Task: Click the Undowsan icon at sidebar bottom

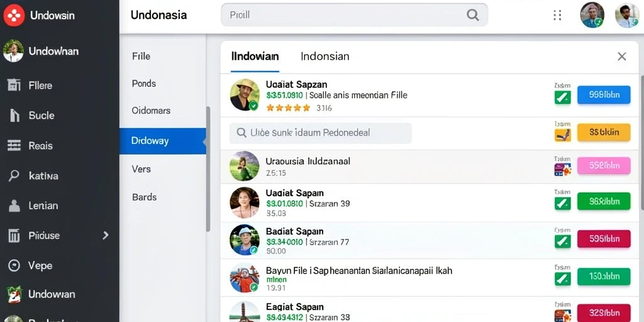Action: (14, 294)
